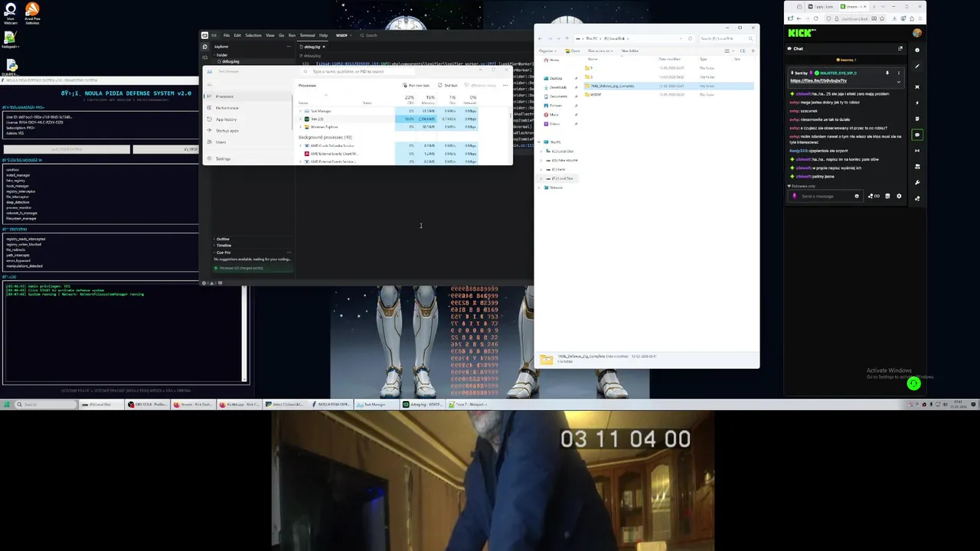Go up one folder in File Explorer
The height and width of the screenshot is (551, 980).
[567, 38]
